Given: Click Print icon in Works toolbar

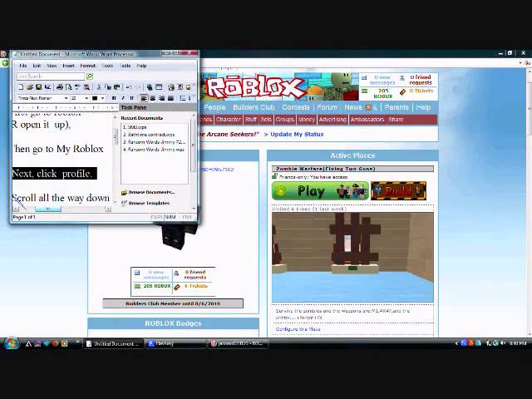Looking at the screenshot, I should tap(60, 87).
